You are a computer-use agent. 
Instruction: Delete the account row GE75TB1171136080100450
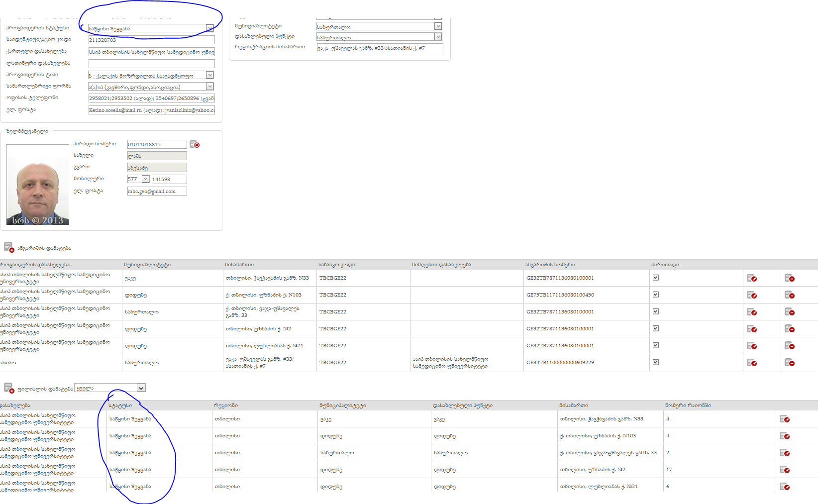coord(789,295)
